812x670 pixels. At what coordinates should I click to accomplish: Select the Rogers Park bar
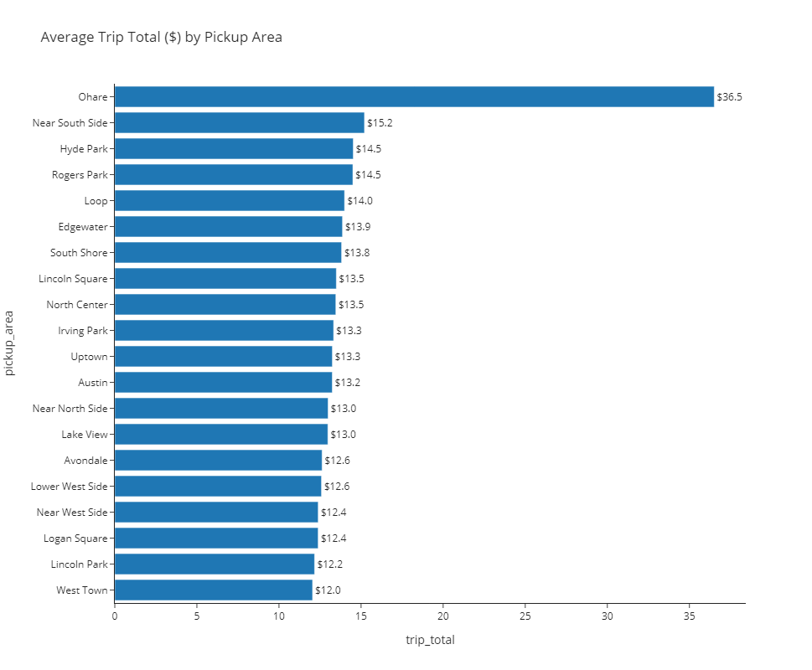(x=233, y=175)
